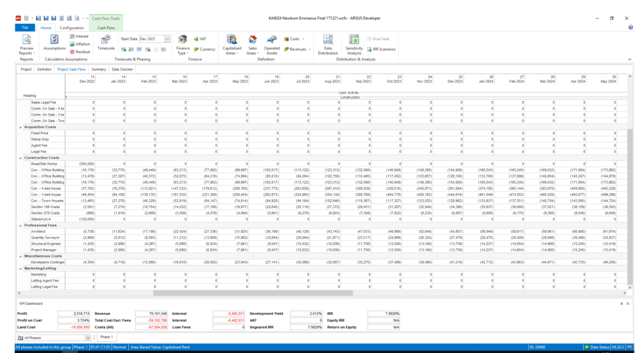Open Inflation assumptions

coord(80,44)
